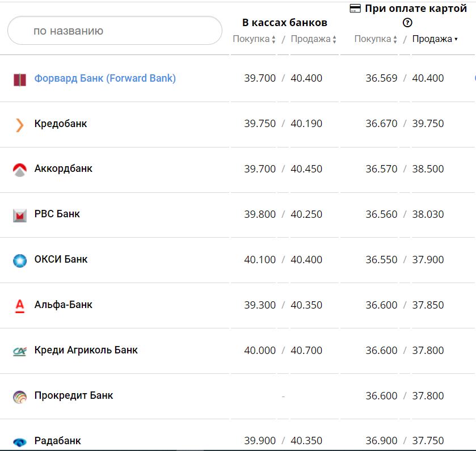
Task: Click the card icon beside При оплате картой
Action: [x=356, y=9]
